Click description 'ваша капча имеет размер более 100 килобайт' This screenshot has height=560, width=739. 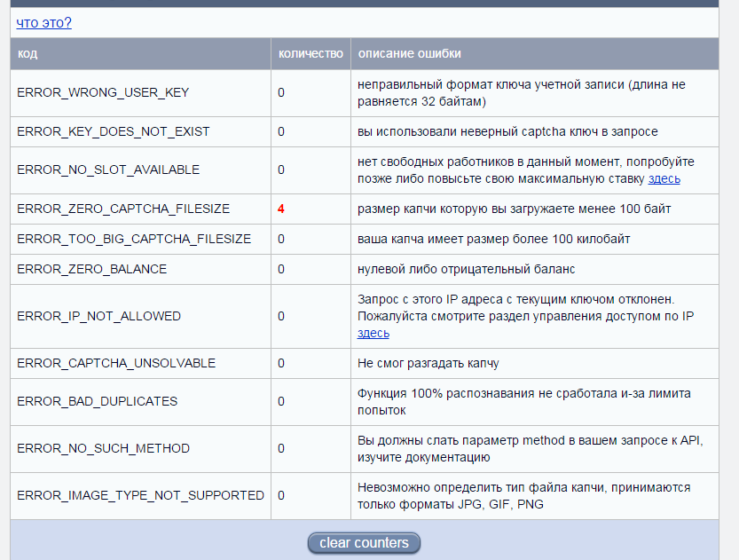tap(493, 239)
